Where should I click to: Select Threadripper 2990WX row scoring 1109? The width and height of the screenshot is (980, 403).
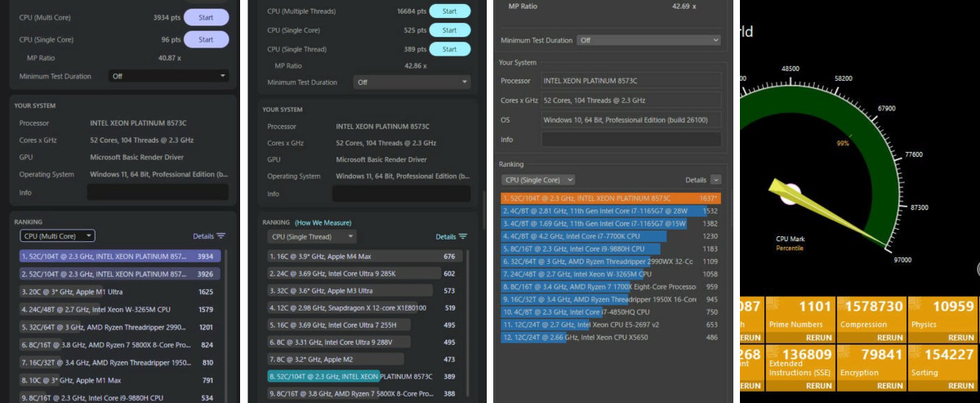[x=612, y=262]
